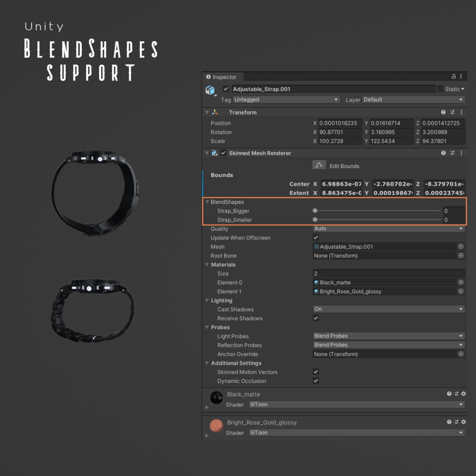Open Transform component help icon
The height and width of the screenshot is (476, 476).
(443, 112)
